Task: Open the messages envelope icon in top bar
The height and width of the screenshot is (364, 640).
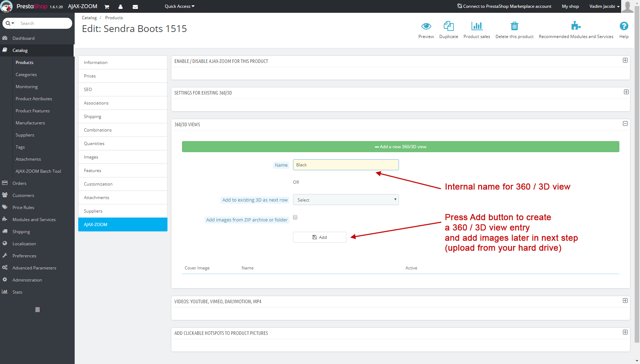Action: pyautogui.click(x=135, y=7)
